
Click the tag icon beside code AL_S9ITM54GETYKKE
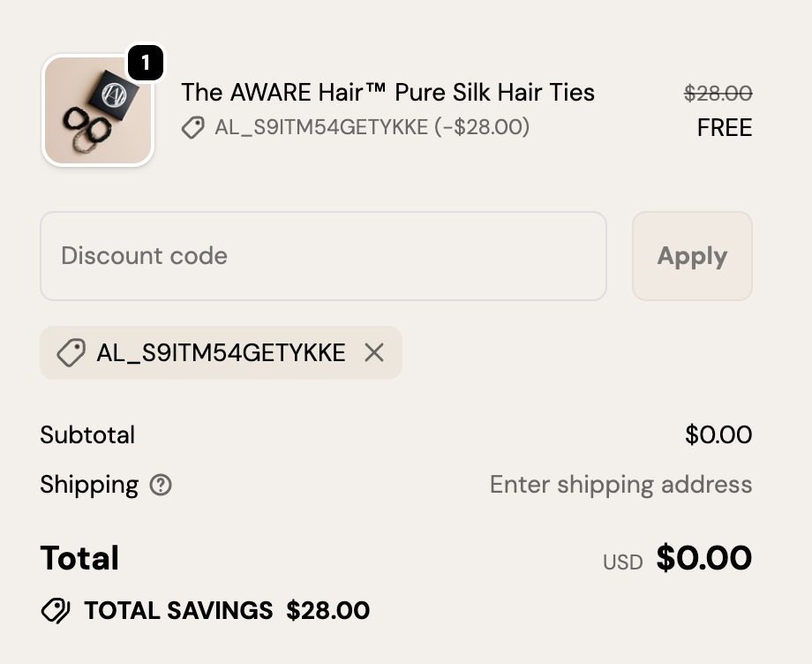coord(192,128)
